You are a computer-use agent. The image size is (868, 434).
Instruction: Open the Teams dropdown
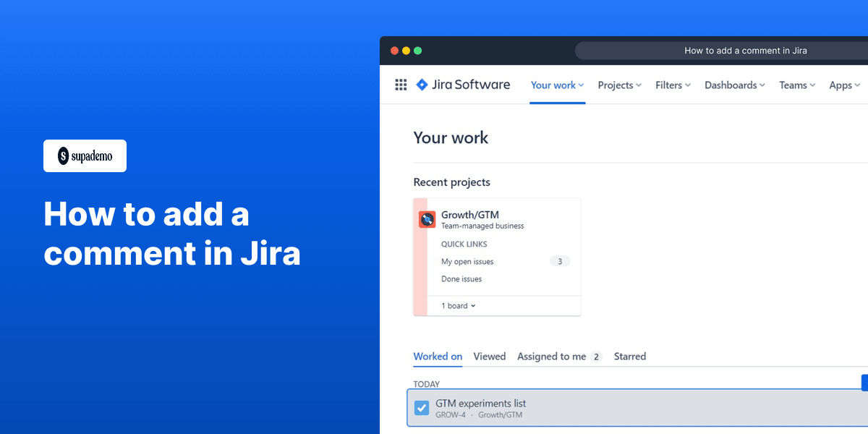[x=796, y=85]
